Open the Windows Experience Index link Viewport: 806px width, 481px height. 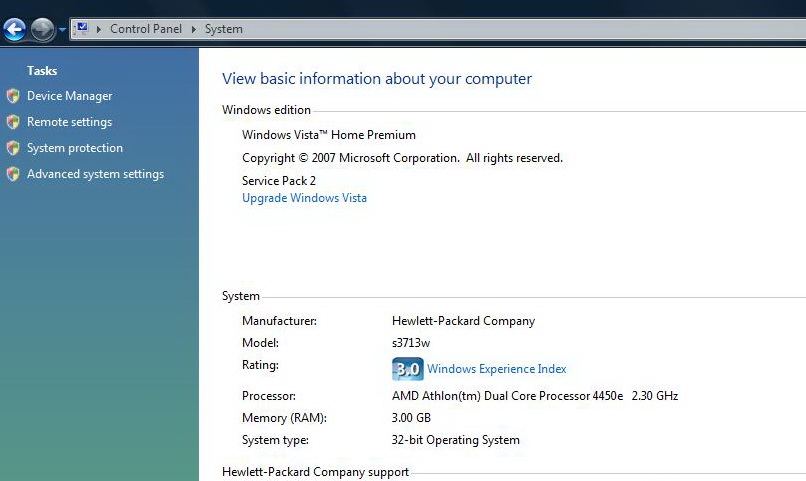[x=496, y=369]
